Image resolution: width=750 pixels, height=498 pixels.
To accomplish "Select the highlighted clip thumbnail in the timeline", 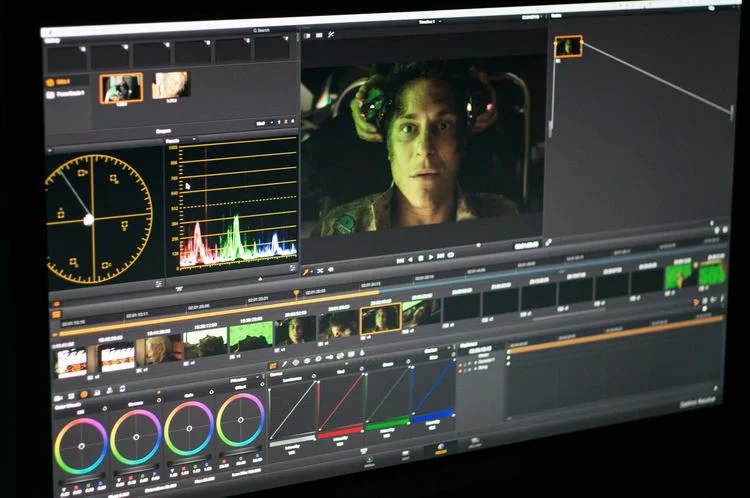I will point(380,319).
